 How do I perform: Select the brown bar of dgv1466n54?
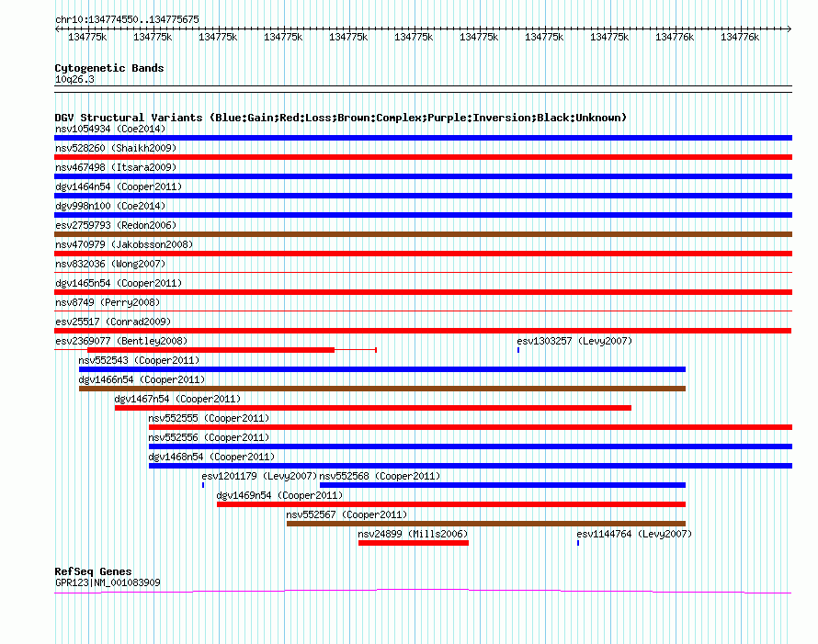click(381, 389)
